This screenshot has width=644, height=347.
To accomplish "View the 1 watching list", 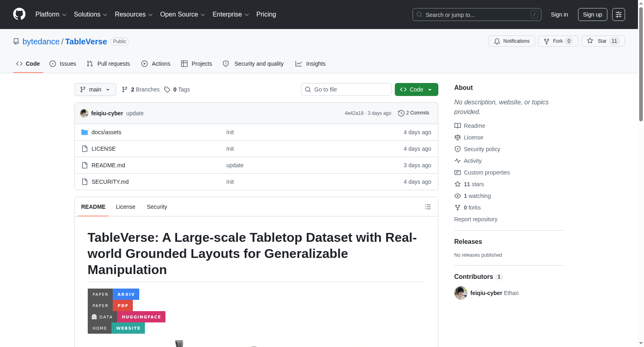I will pyautogui.click(x=473, y=196).
